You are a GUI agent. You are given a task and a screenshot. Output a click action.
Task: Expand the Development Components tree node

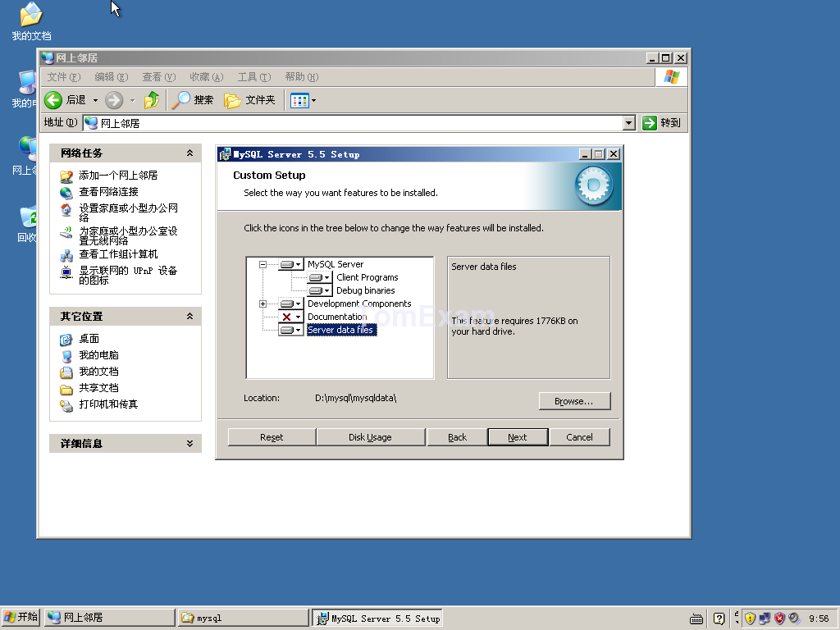[262, 304]
